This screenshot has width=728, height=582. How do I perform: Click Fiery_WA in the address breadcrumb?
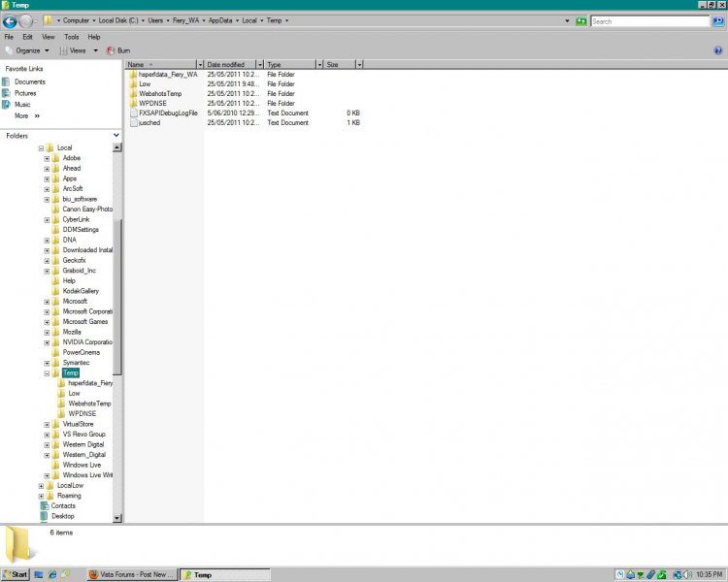185,20
